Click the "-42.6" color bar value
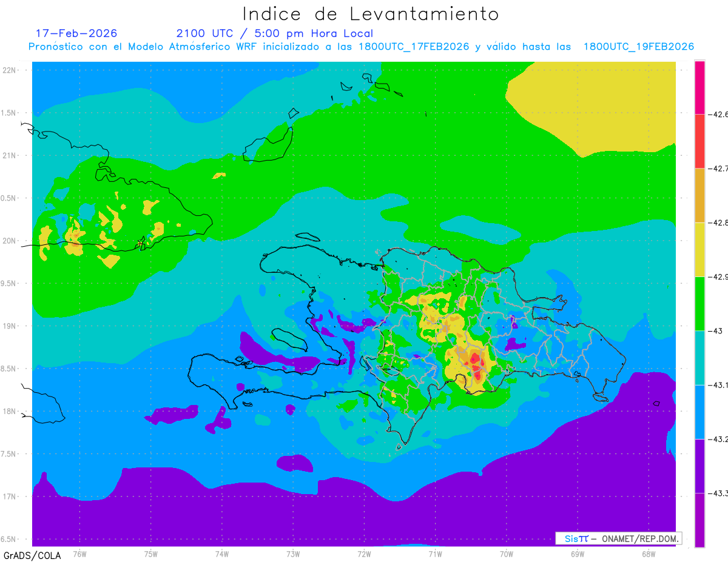 (x=719, y=114)
